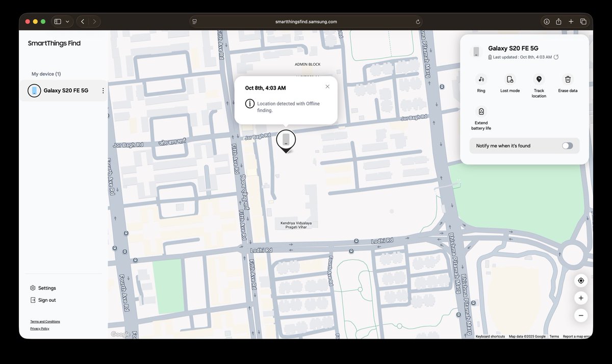The height and width of the screenshot is (364, 612).
Task: Click the ADMIN BLOCK map label
Action: [x=308, y=64]
